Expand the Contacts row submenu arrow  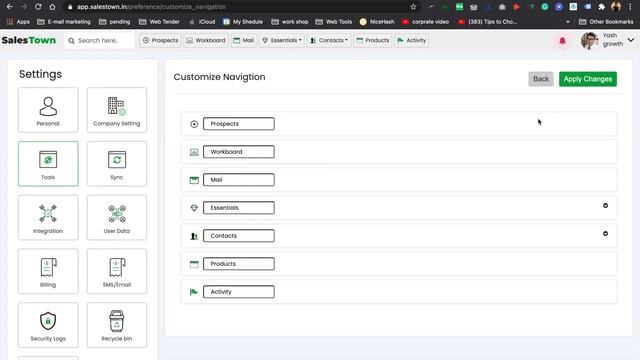tap(605, 233)
